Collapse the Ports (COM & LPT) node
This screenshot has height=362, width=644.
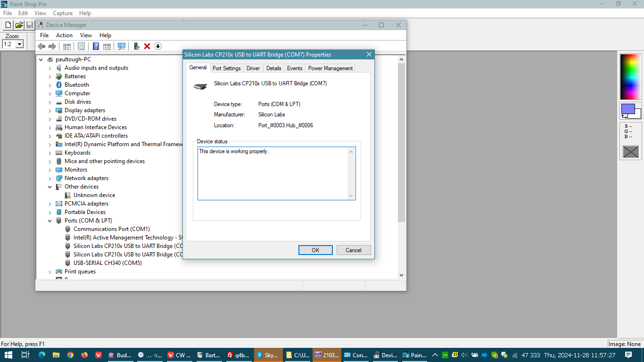(50, 221)
